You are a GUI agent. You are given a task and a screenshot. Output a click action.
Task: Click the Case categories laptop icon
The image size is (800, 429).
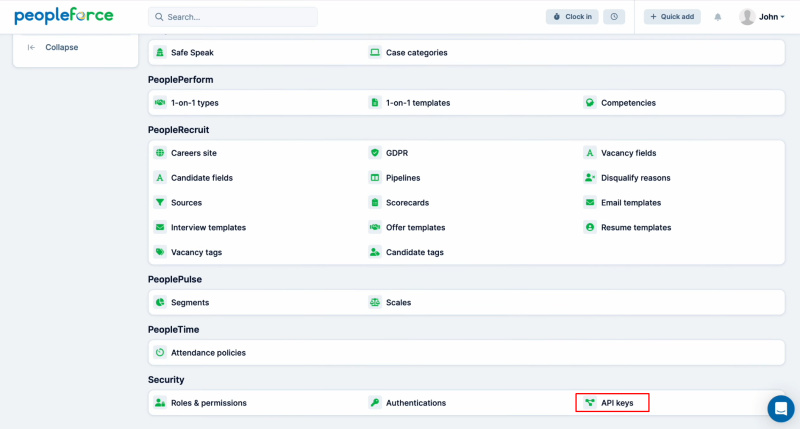tap(375, 53)
